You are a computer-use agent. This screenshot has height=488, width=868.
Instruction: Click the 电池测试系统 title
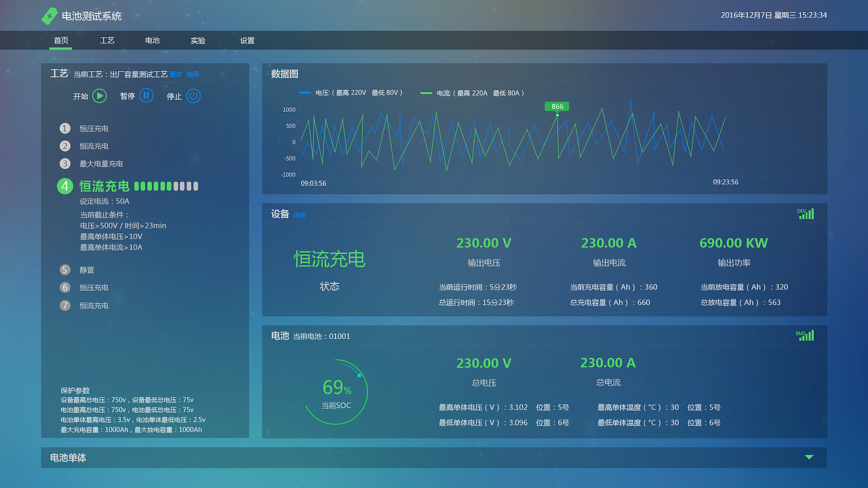[x=92, y=16]
